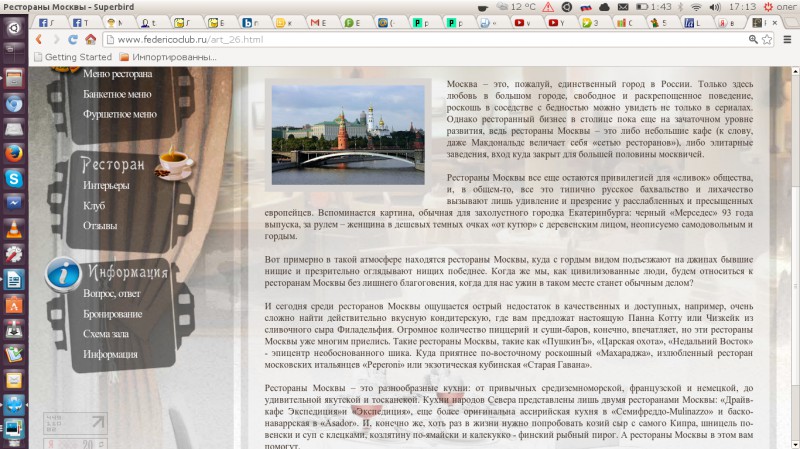Open the Ubuntu Dash launcher icon

pyautogui.click(x=14, y=27)
